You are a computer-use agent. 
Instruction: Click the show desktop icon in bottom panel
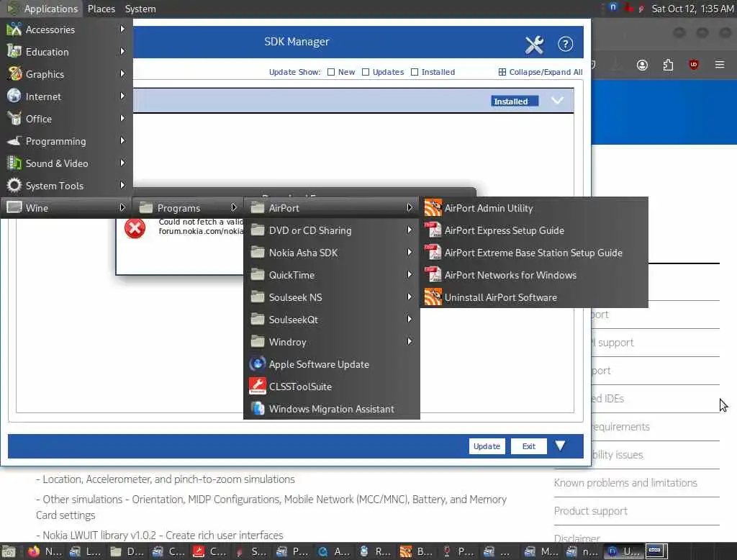(x=9, y=551)
